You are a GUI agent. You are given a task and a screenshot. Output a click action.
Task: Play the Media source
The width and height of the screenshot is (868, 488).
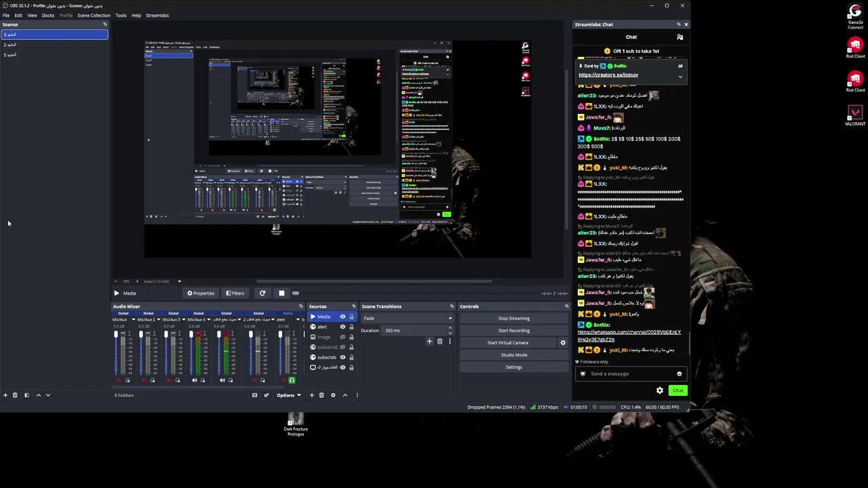pyautogui.click(x=116, y=293)
